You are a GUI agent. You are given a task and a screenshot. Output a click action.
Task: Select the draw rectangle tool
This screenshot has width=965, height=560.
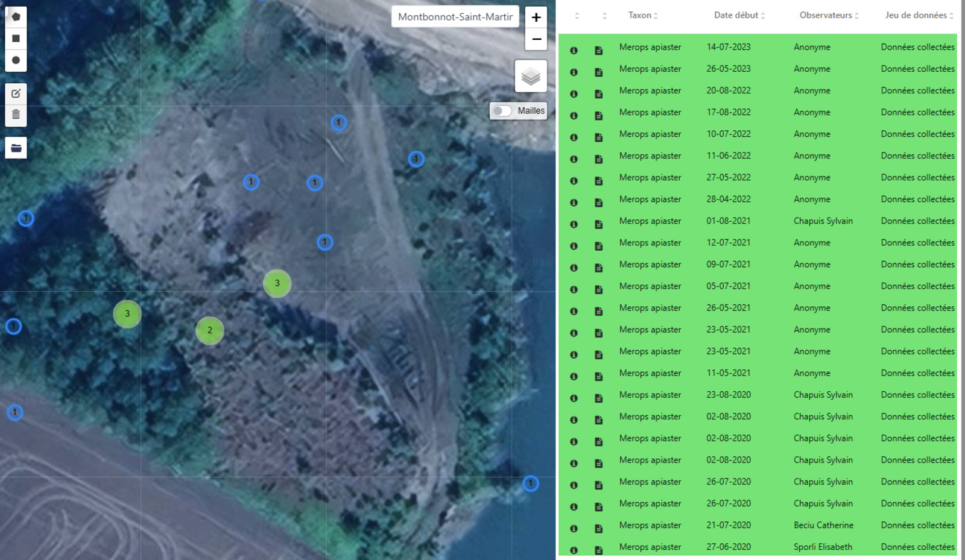[16, 39]
